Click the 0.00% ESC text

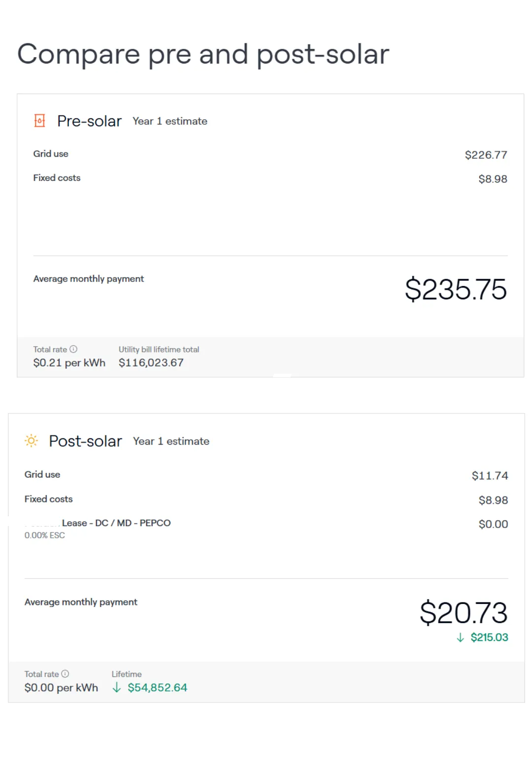(x=45, y=535)
